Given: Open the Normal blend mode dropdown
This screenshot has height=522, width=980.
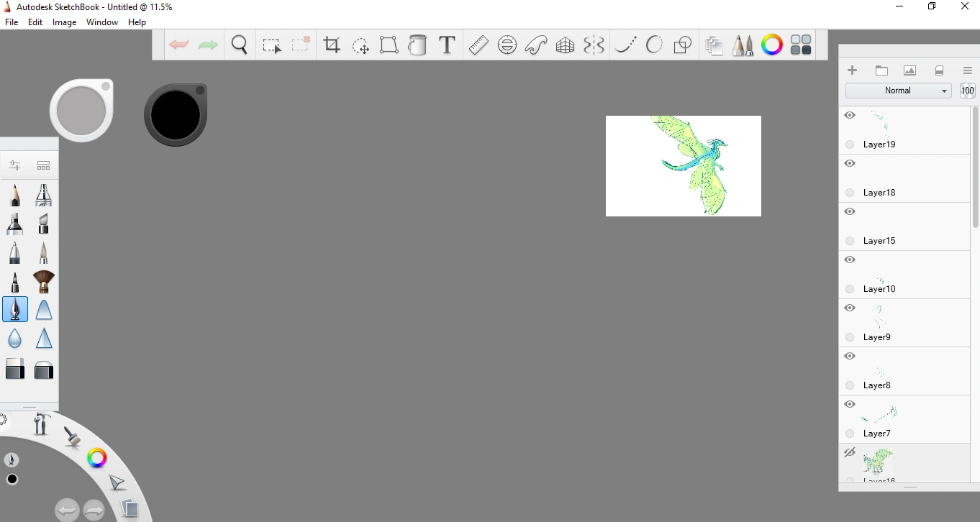Looking at the screenshot, I should click(898, 91).
